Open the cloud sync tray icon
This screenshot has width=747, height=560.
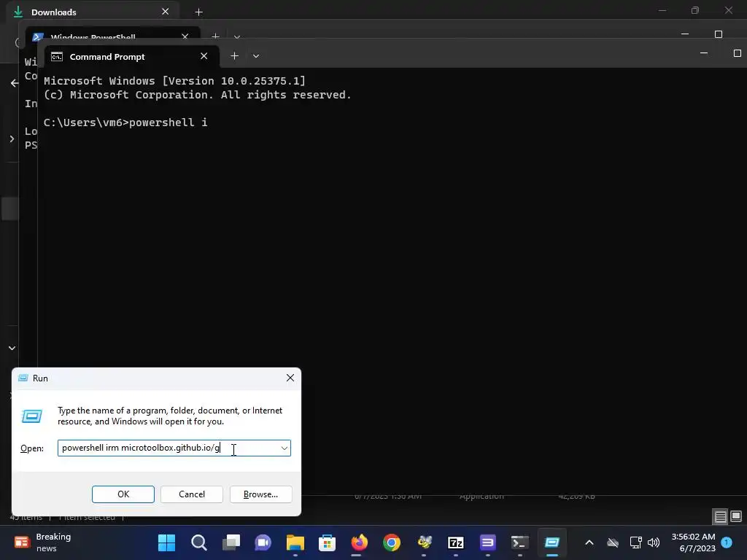pos(613,542)
